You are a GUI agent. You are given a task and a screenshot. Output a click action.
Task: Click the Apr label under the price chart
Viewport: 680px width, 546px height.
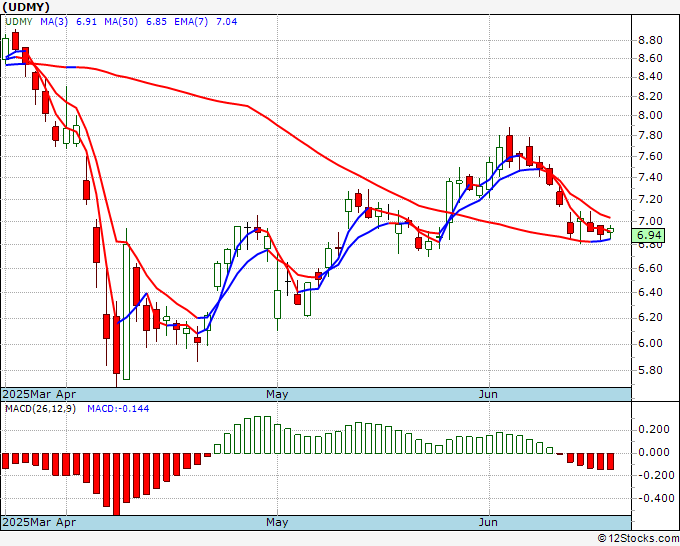pos(67,394)
